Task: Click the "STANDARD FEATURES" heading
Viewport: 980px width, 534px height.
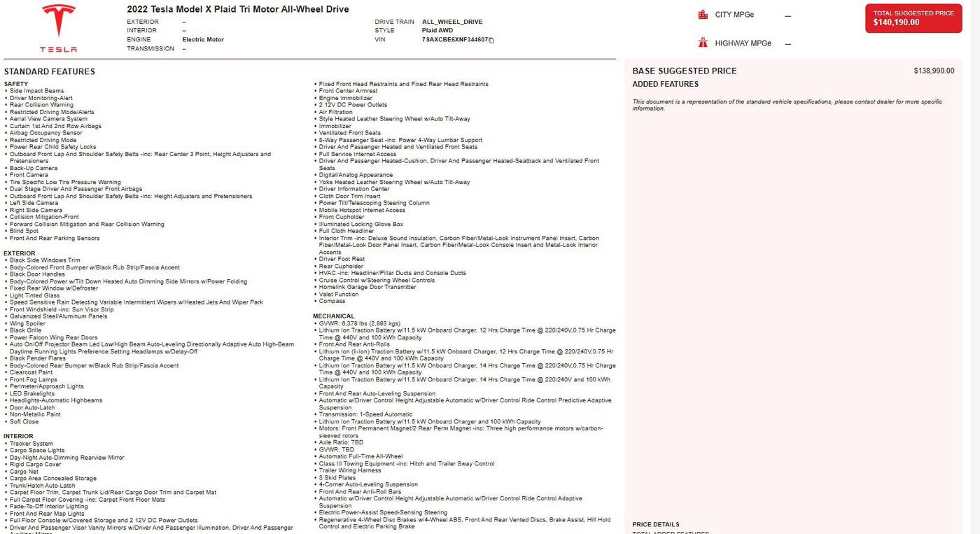Action: pos(50,71)
